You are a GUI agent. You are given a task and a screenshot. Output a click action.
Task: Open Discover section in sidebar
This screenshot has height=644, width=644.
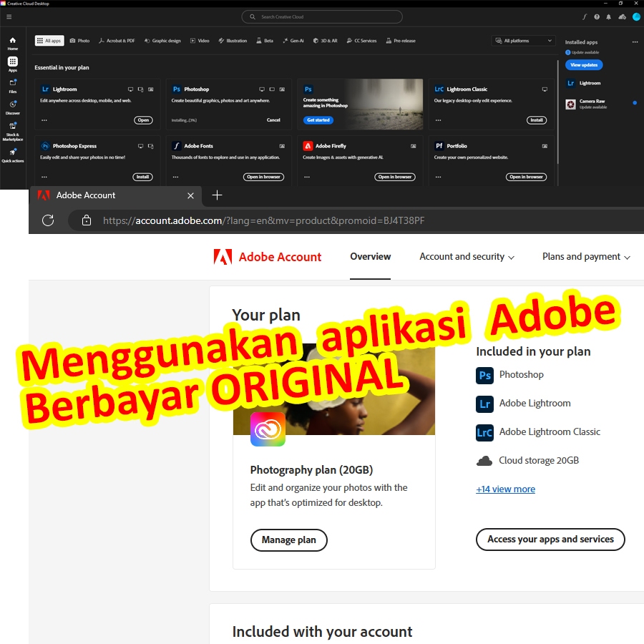(13, 107)
